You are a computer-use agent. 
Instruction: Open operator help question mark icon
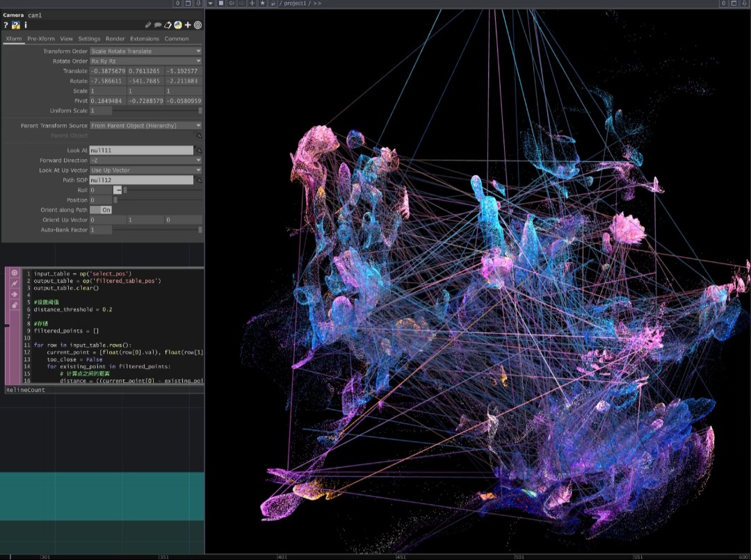tap(6, 25)
